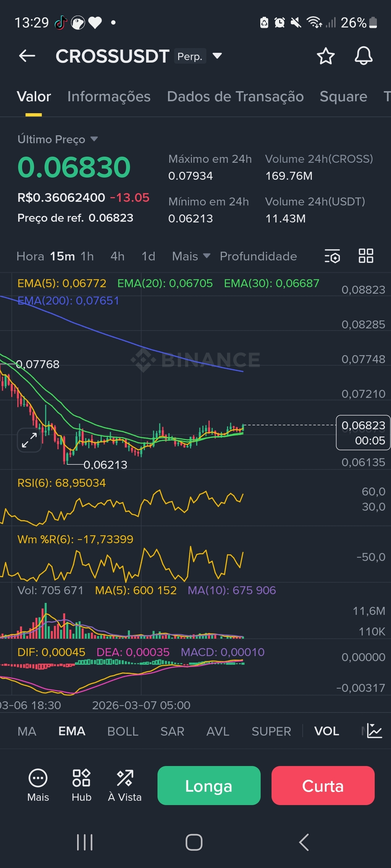Toggle the VOL sub-indicator
This screenshot has height=868, width=391.
[327, 731]
